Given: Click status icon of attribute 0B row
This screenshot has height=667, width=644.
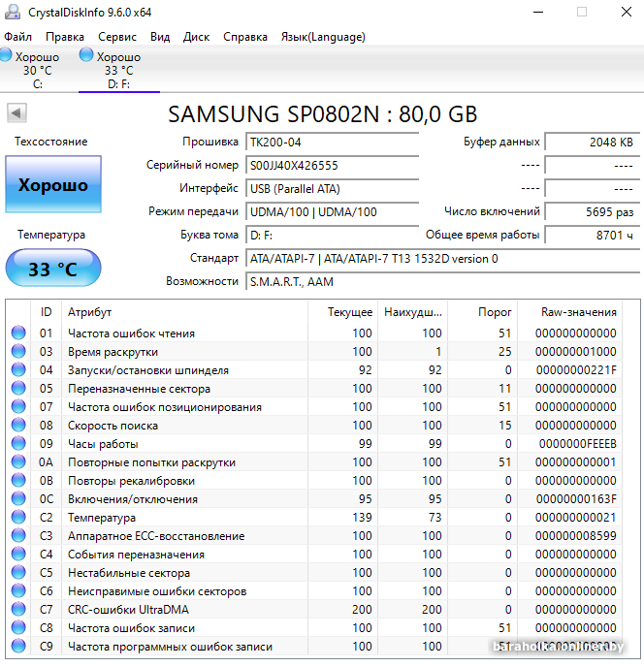Looking at the screenshot, I should coord(18,480).
